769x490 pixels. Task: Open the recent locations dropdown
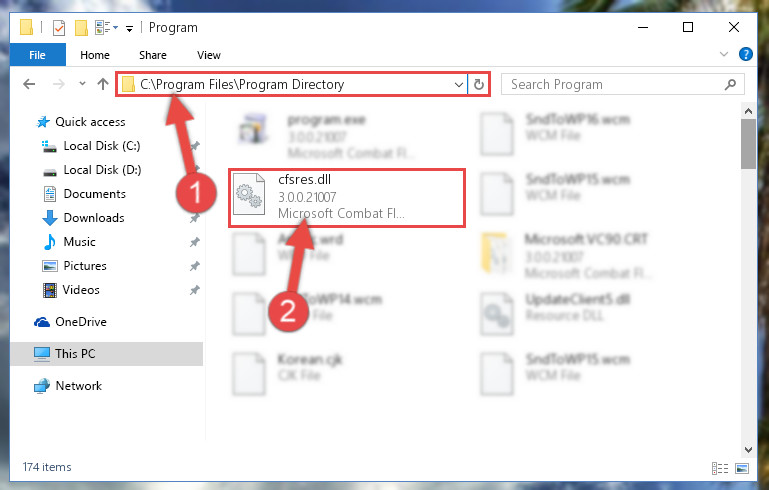(x=82, y=84)
